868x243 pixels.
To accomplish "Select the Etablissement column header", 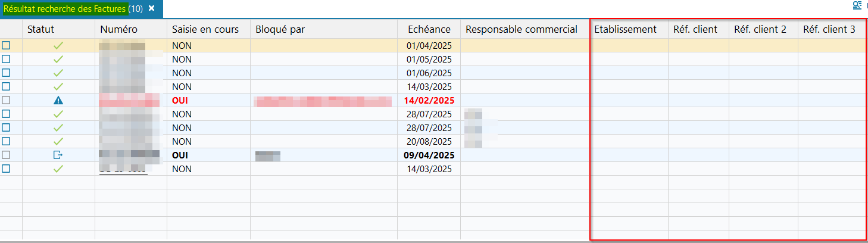I will [625, 29].
